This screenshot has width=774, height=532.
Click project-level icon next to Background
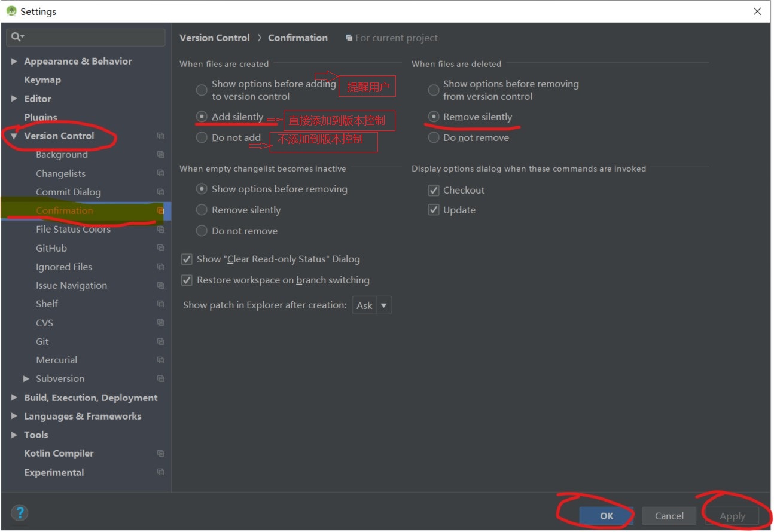click(x=160, y=155)
